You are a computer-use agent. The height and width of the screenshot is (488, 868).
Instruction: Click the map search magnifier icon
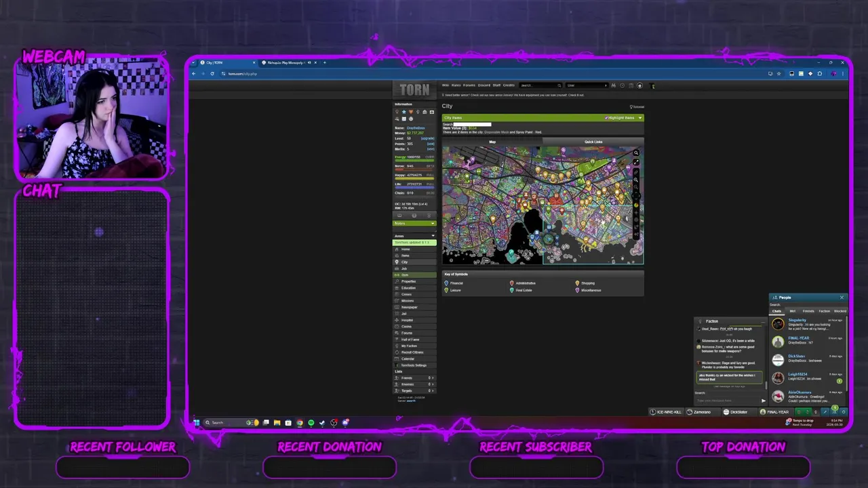636,152
